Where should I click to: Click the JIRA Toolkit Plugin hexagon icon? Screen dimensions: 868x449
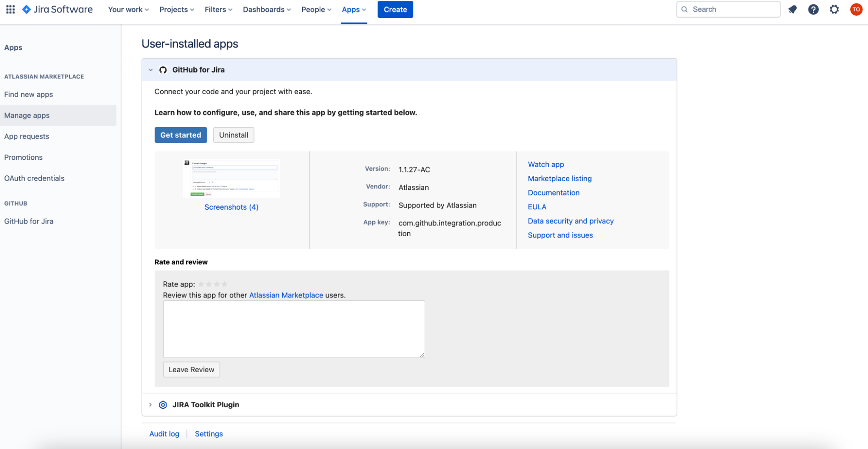coord(163,405)
